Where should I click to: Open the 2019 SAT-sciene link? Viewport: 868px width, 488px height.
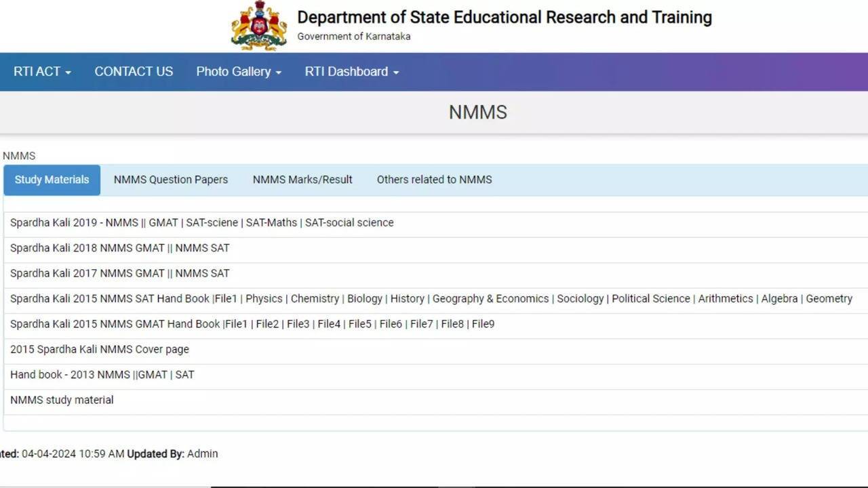coord(212,223)
